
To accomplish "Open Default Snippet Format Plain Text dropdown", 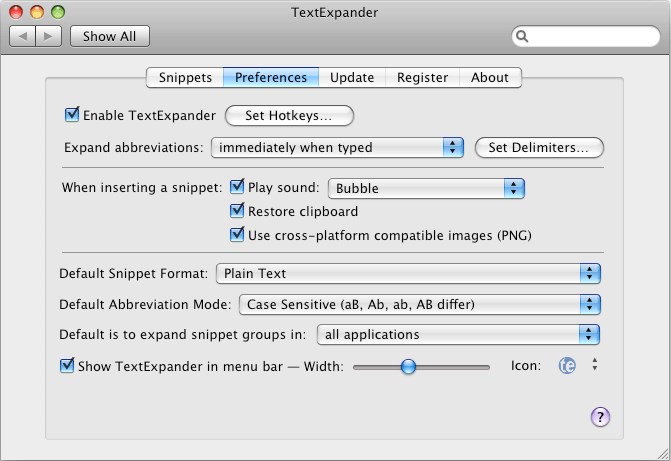I will 408,274.
